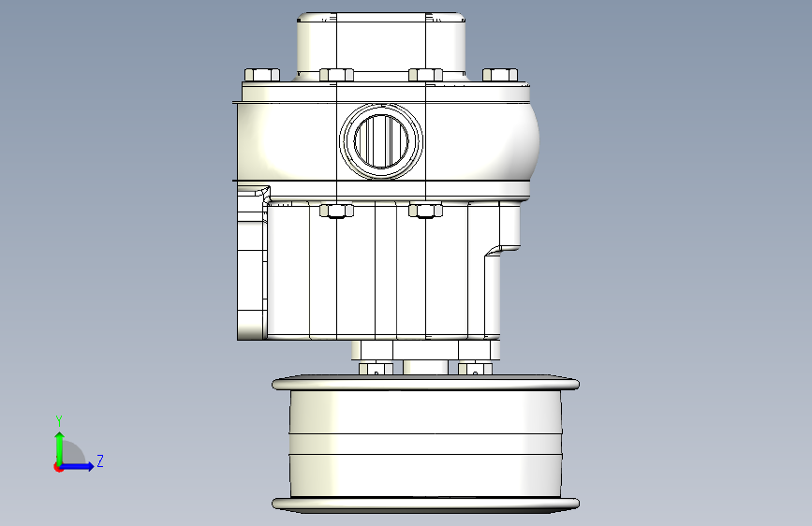Select the rounded cap on top of the model
Image resolution: width=812 pixels, height=526 pixels.
[381, 46]
